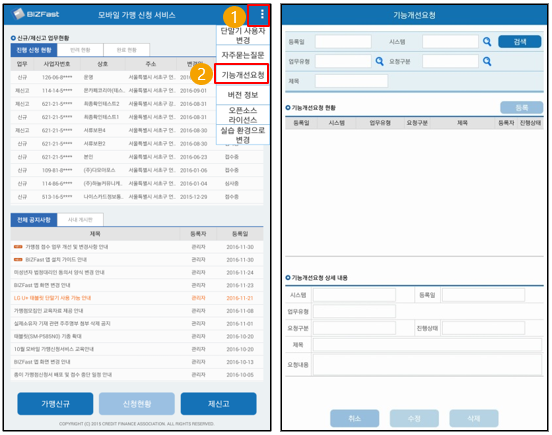Screen dimensions: 552x435
Task: Click the blue 검색 button
Action: tap(520, 42)
